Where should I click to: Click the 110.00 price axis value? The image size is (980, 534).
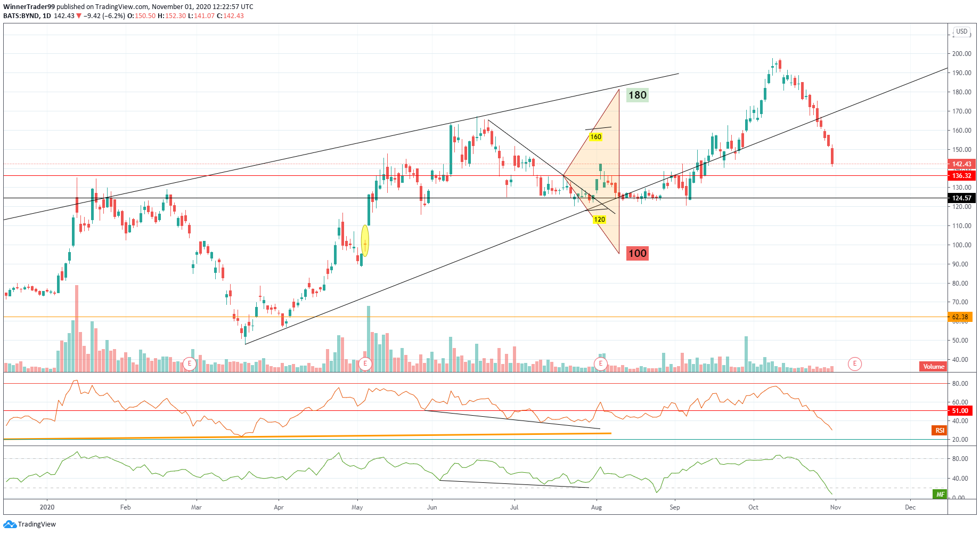(x=961, y=226)
